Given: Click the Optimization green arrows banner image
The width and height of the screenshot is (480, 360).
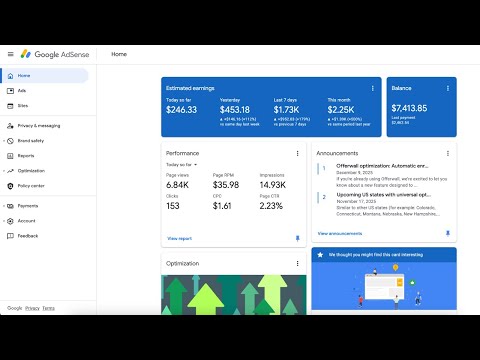Looking at the screenshot, I should (x=234, y=295).
